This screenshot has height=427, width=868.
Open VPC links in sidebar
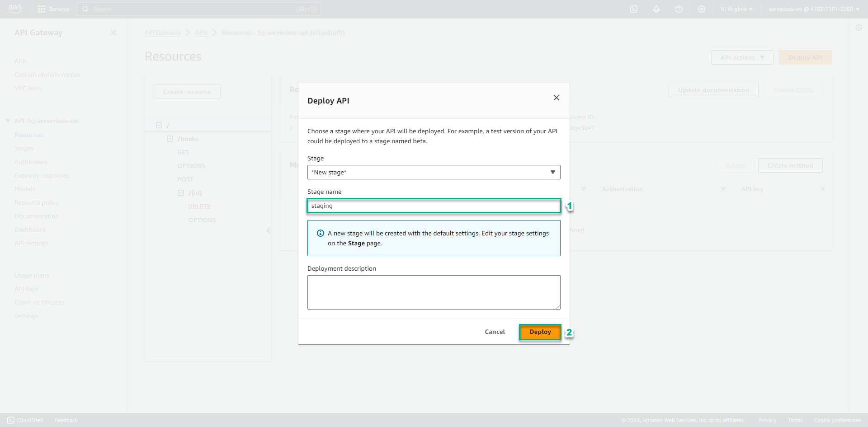pos(28,88)
